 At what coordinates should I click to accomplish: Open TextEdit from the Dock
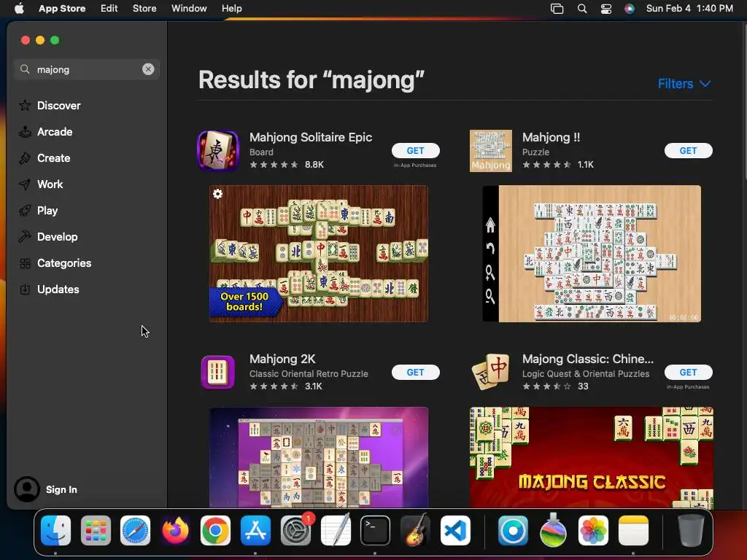(x=336, y=531)
